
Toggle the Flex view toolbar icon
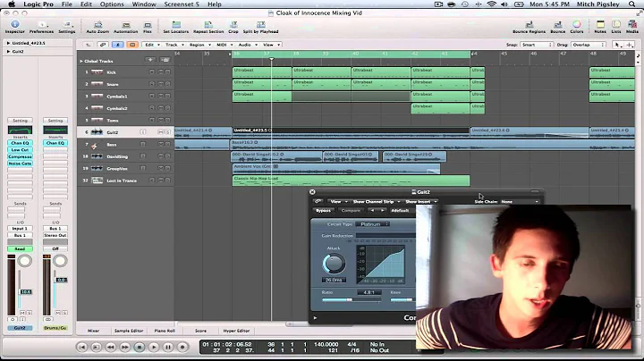[x=147, y=25]
